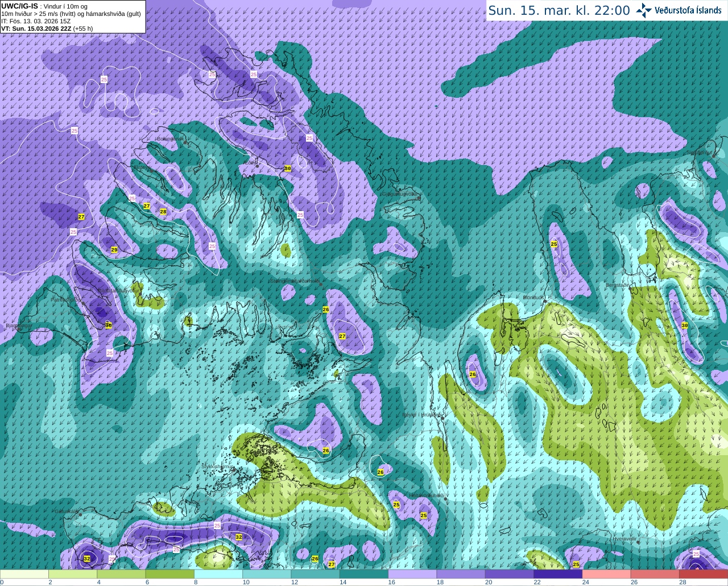Click the yellow 30 gust marker southeast of Bergstaðir
This screenshot has width=728, height=586.
(x=685, y=325)
